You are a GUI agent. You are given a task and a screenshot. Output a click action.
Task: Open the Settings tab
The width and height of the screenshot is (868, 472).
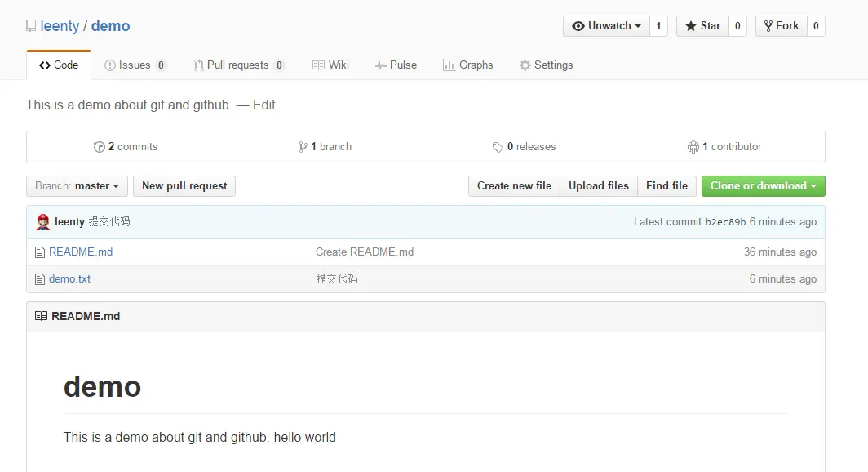(x=546, y=65)
